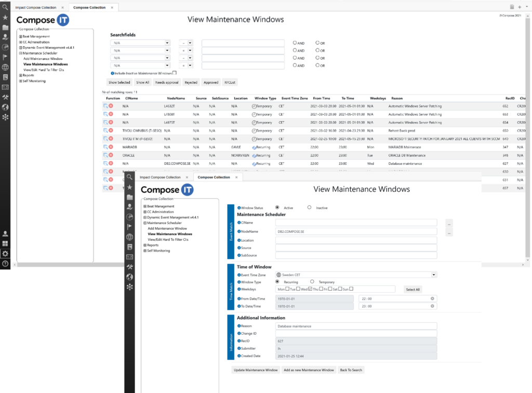This screenshot has height=393, width=532.
Task: Select Compose Collection tab in background window
Action: pos(89,7)
